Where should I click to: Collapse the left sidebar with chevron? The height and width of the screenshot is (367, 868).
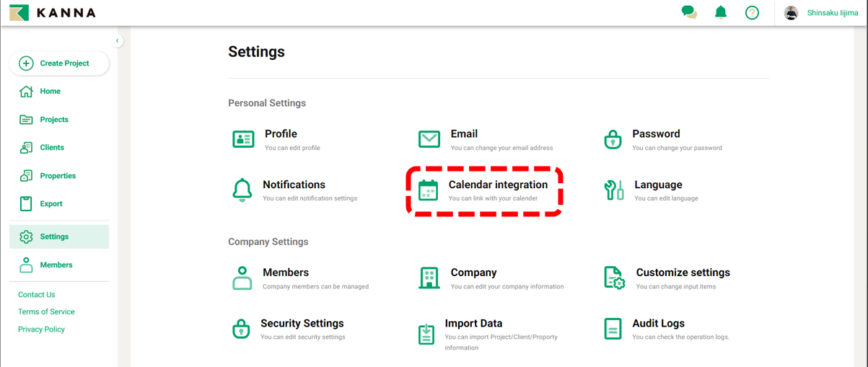118,40
